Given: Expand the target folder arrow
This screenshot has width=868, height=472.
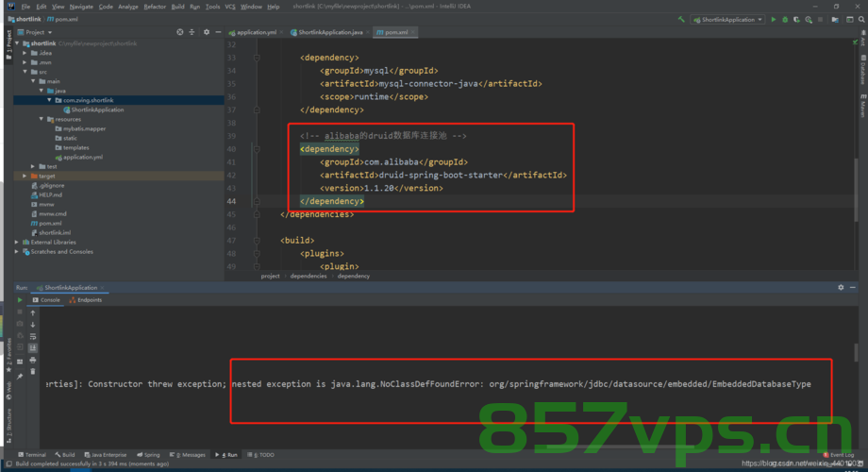Looking at the screenshot, I should pyautogui.click(x=25, y=176).
